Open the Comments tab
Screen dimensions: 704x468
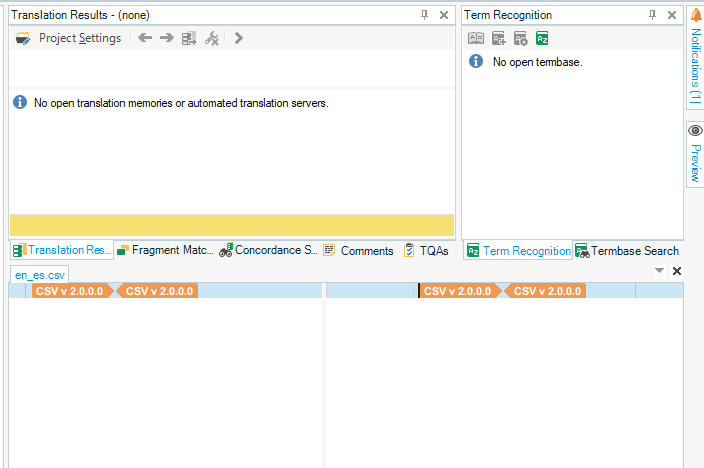358,251
